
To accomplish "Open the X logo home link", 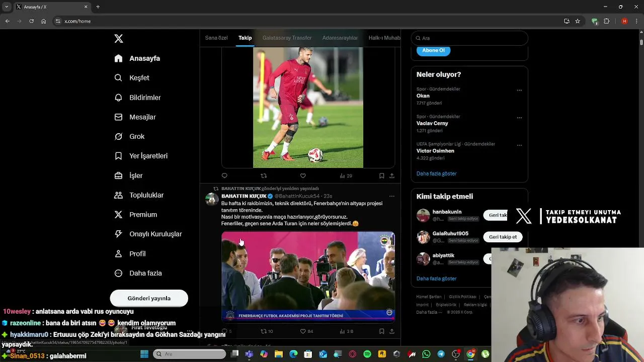I will point(119,39).
